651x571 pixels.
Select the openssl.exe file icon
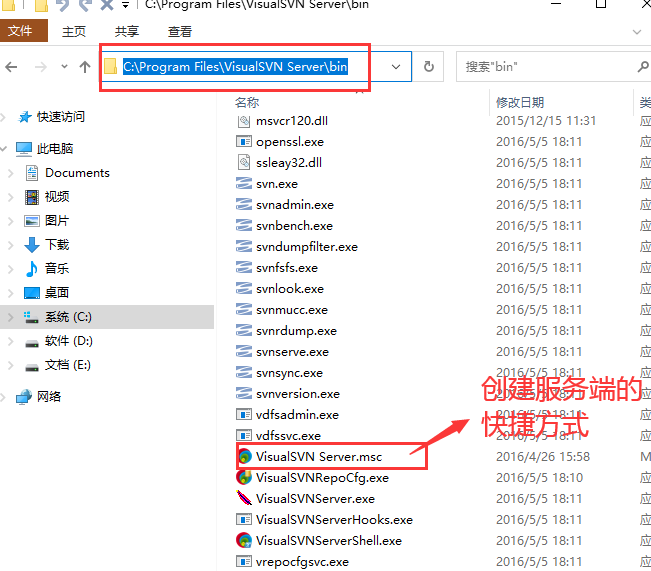click(244, 142)
